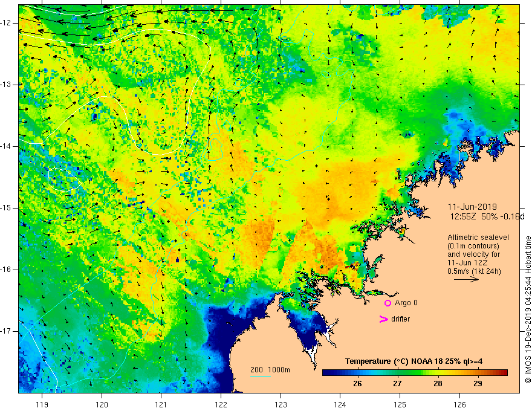Click the '11-Jun-2019' date label
Image resolution: width=532 pixels, height=411 pixels.
[472, 207]
